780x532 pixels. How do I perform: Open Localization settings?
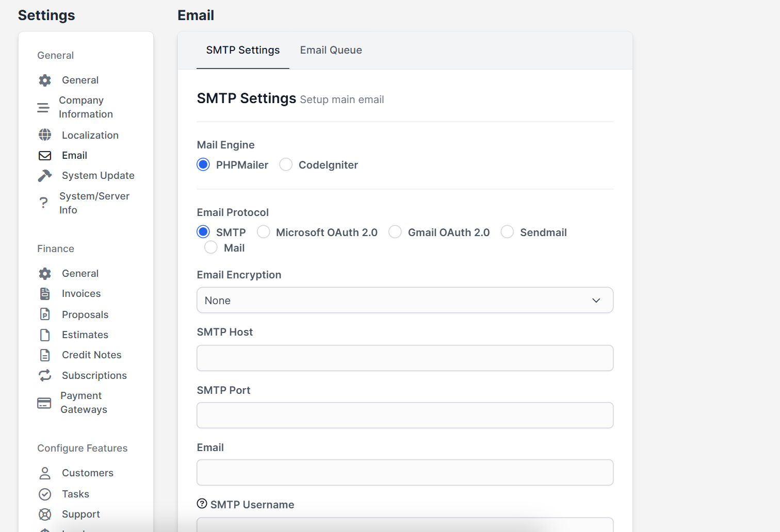tap(90, 135)
